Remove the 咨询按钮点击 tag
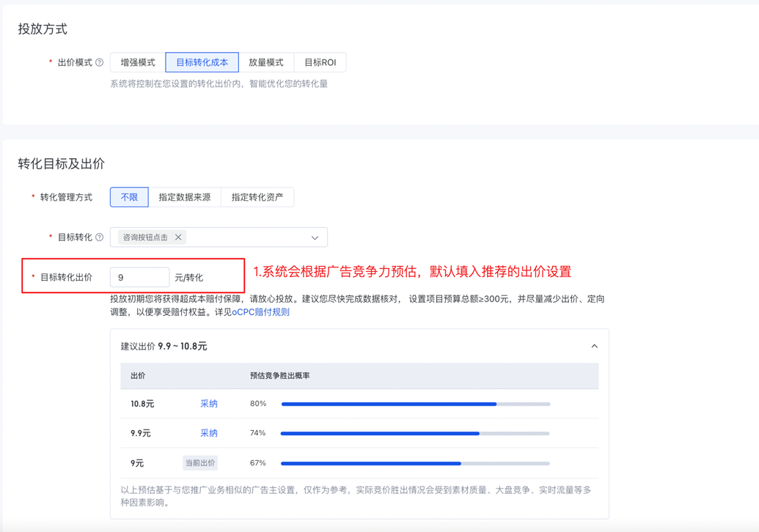This screenshot has height=532, width=759. click(178, 237)
